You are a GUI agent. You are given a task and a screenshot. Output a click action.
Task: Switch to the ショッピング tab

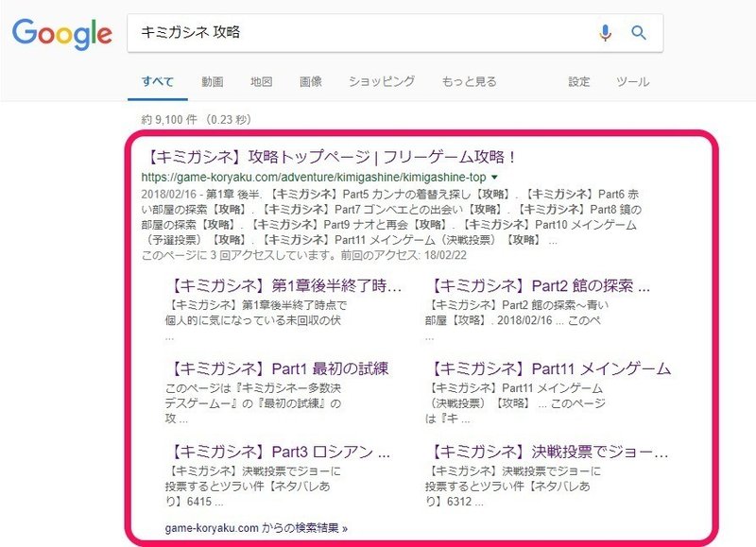385,81
